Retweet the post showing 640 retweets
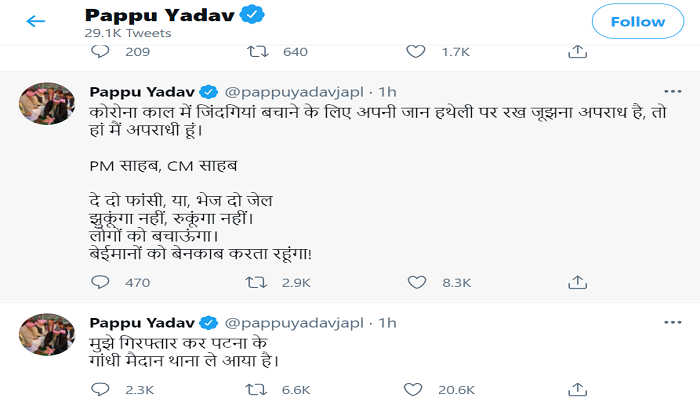700x400 pixels. 256,51
